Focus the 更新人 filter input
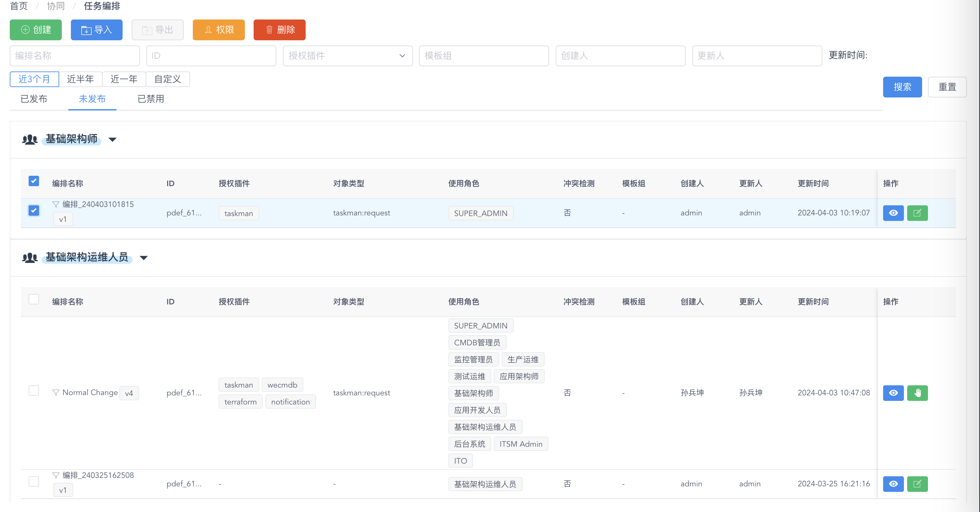This screenshot has height=512, width=980. pyautogui.click(x=757, y=56)
